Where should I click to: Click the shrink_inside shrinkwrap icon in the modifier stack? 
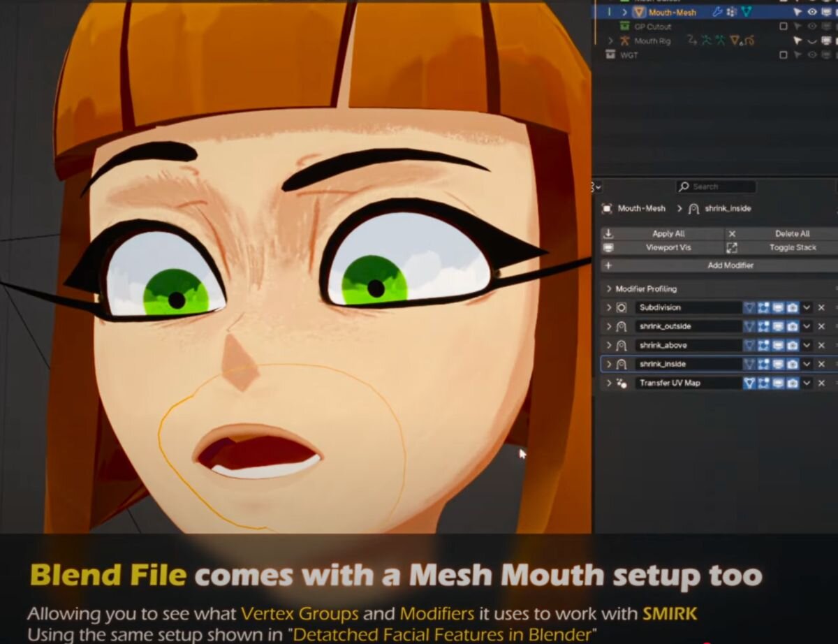coord(622,364)
